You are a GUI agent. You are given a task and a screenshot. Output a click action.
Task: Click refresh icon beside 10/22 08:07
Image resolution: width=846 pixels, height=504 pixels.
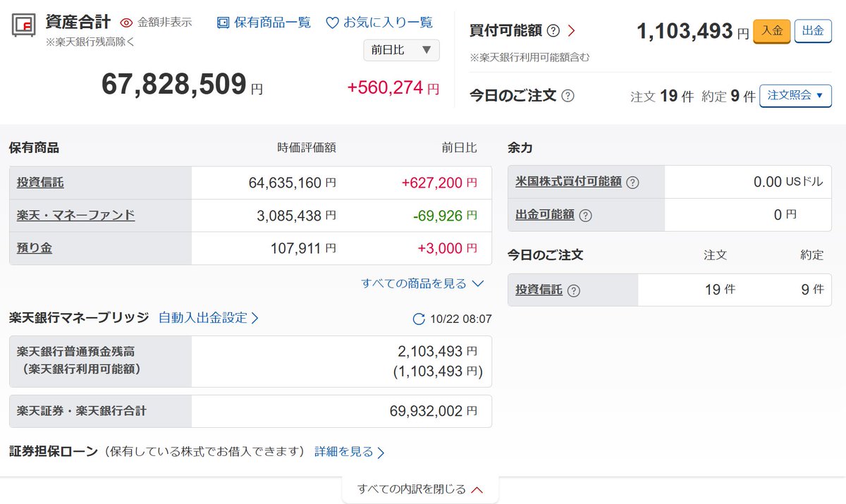(x=419, y=319)
